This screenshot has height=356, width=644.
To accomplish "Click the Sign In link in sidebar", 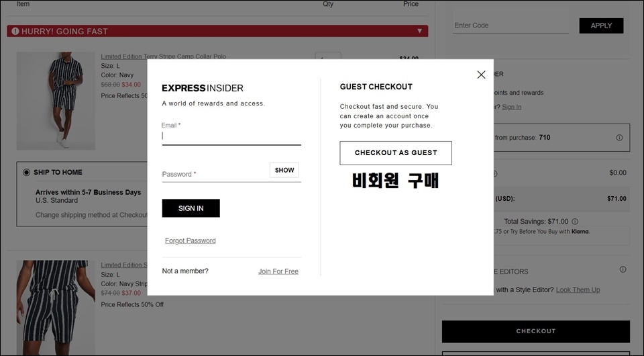I will pos(511,107).
